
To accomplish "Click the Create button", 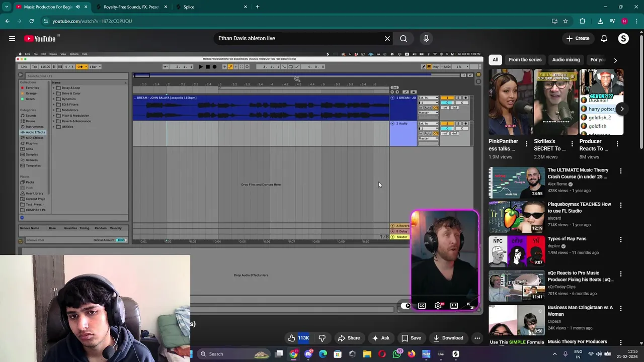I will click(x=578, y=38).
